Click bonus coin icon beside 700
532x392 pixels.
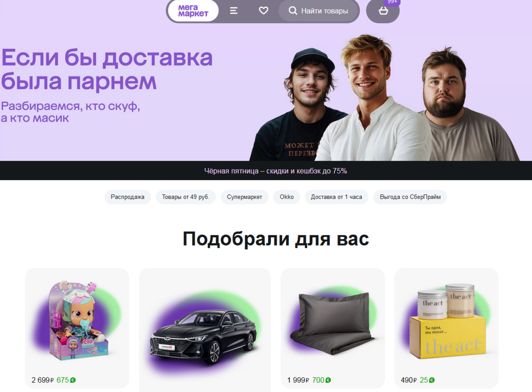(x=328, y=380)
